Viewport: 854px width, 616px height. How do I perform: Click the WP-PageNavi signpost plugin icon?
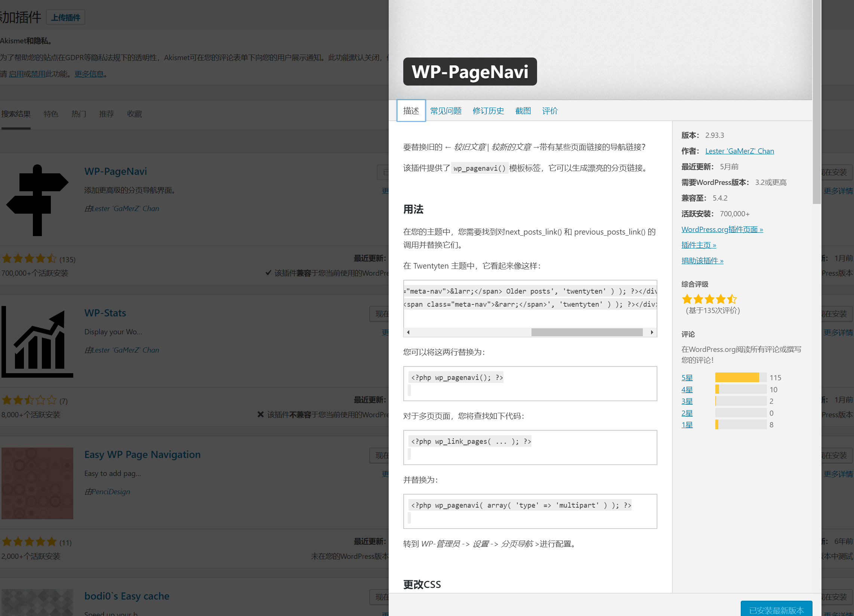[x=37, y=200]
